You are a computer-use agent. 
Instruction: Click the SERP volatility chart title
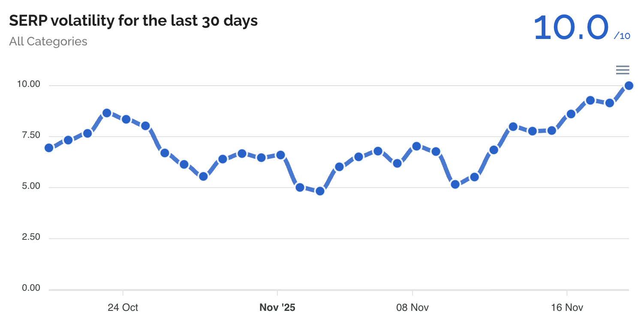click(x=133, y=21)
